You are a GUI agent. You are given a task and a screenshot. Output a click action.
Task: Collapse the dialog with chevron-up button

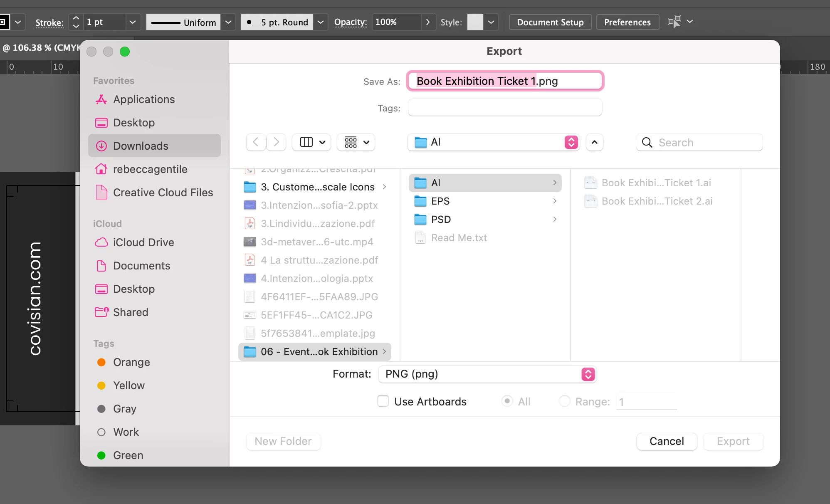(595, 142)
